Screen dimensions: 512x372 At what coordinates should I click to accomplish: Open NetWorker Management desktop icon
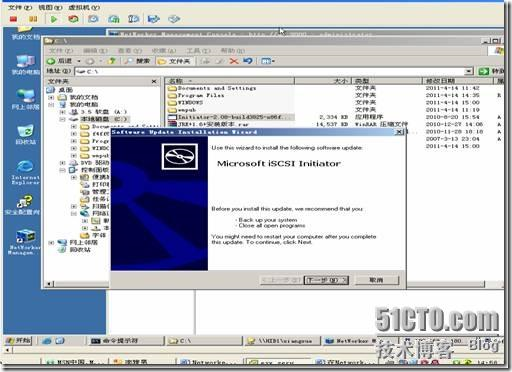[x=24, y=242]
